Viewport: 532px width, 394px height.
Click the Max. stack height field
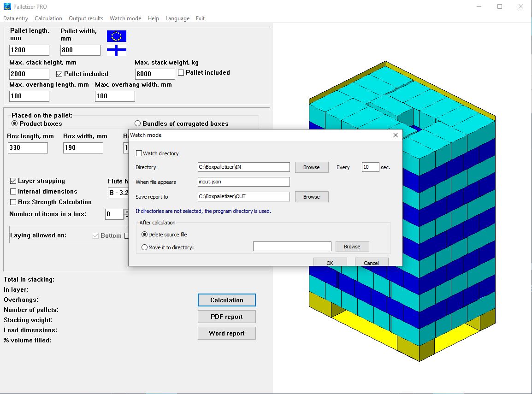(x=29, y=74)
